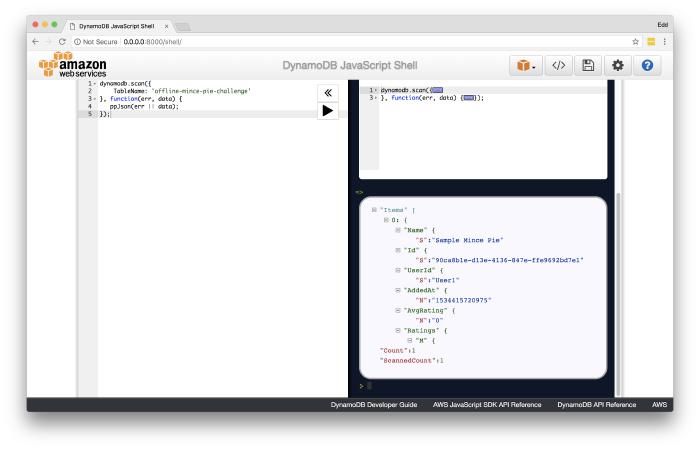Close the DynamoDB JavaScript Shell tab
700x450 pixels.
tap(167, 26)
